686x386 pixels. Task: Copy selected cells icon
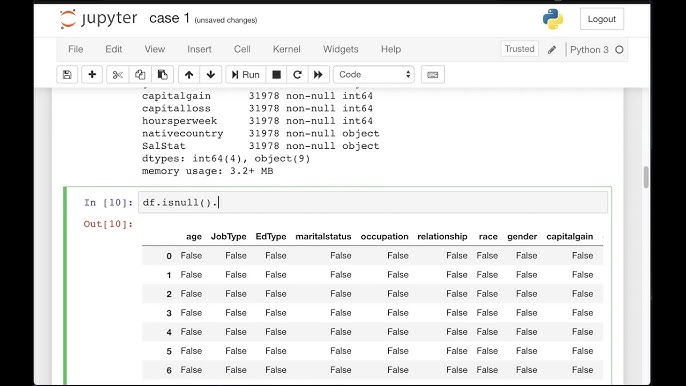[x=140, y=74]
